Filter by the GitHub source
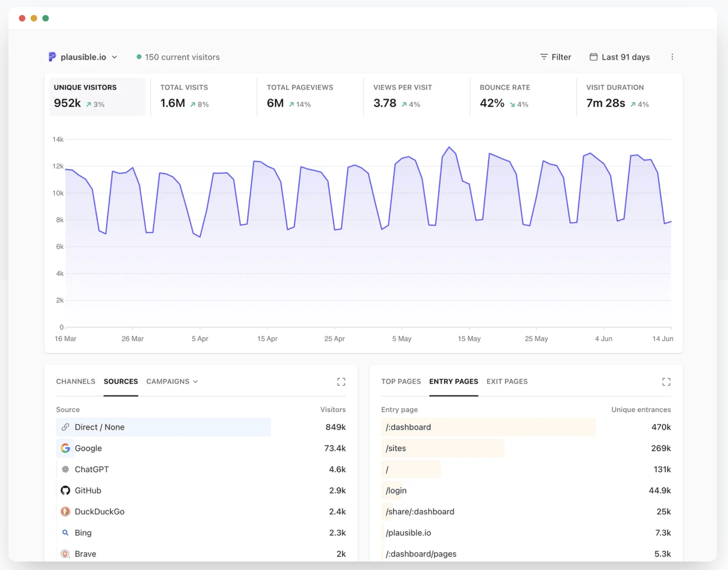The height and width of the screenshot is (570, 728). click(x=201, y=490)
